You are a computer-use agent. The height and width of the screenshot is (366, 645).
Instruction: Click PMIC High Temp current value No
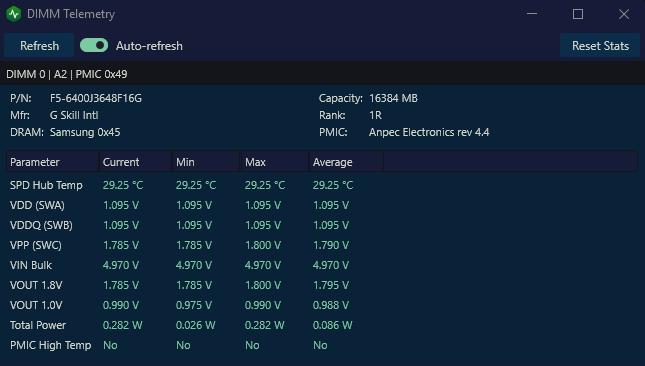[x=110, y=345]
